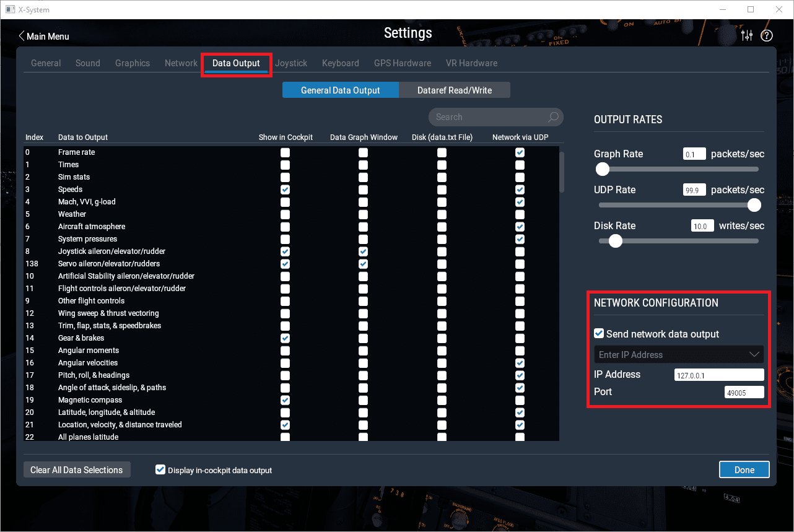
Task: Expand the Enter IP Address dropdown
Action: pos(754,354)
